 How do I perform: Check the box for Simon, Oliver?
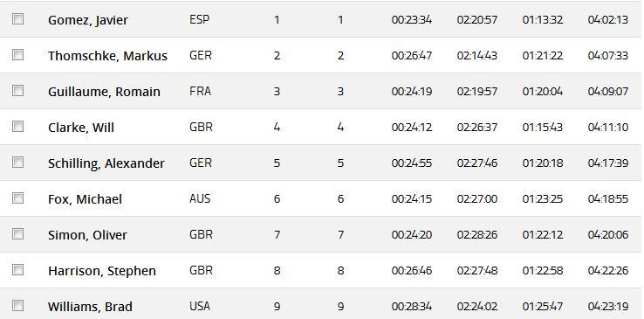(17, 234)
